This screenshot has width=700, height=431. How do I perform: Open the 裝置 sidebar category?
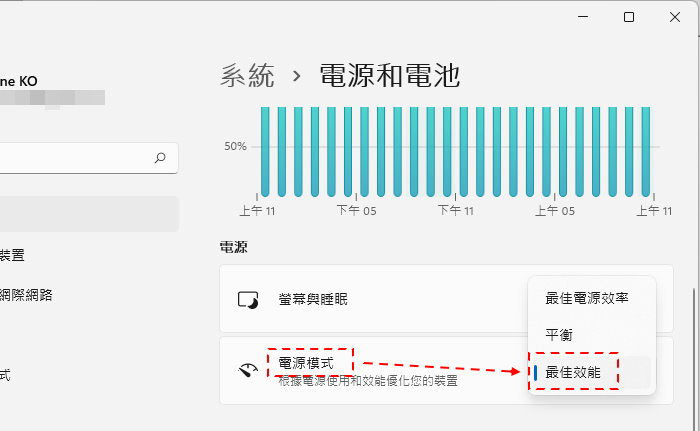(14, 255)
